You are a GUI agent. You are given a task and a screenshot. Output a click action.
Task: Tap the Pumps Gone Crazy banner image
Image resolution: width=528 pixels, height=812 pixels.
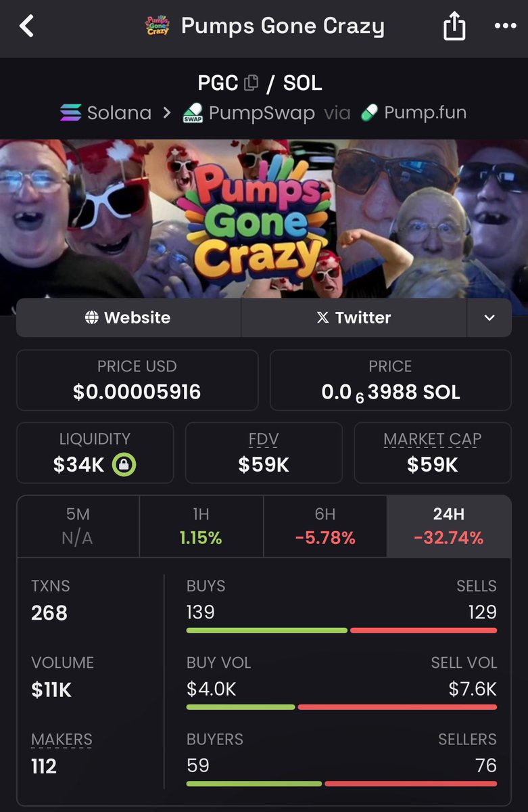(x=264, y=219)
